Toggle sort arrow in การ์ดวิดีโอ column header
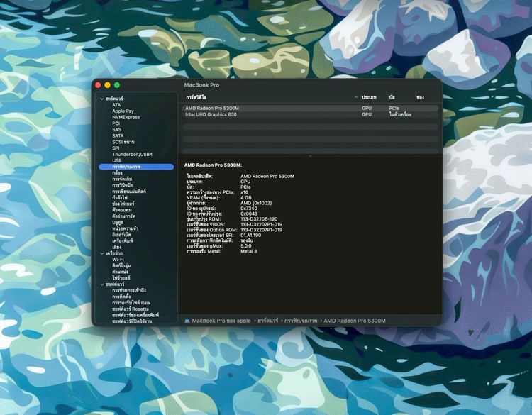 (355, 97)
